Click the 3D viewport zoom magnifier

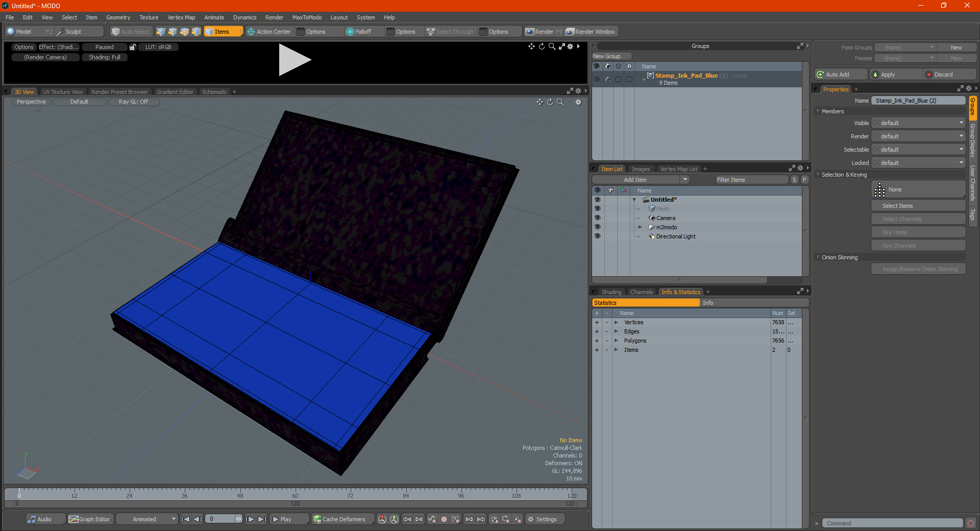[x=560, y=102]
